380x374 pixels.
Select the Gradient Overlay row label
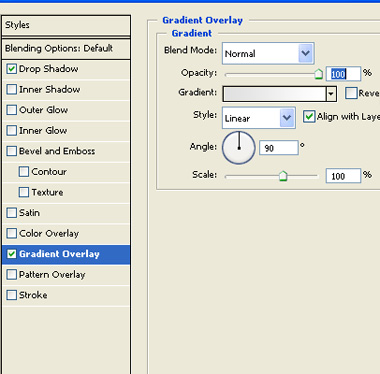point(59,254)
